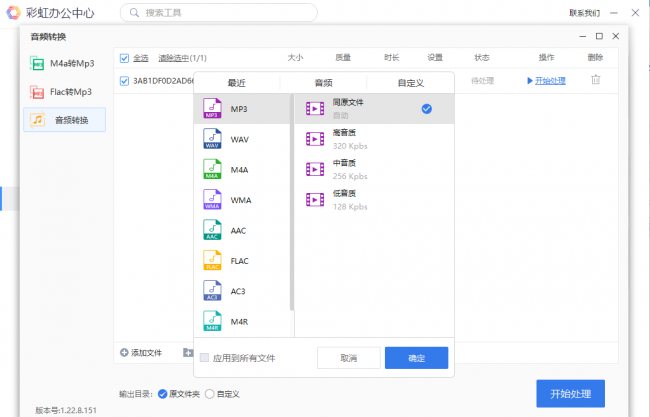Image resolution: width=650 pixels, height=417 pixels.
Task: Select the WMA format file icon
Action: click(212, 200)
